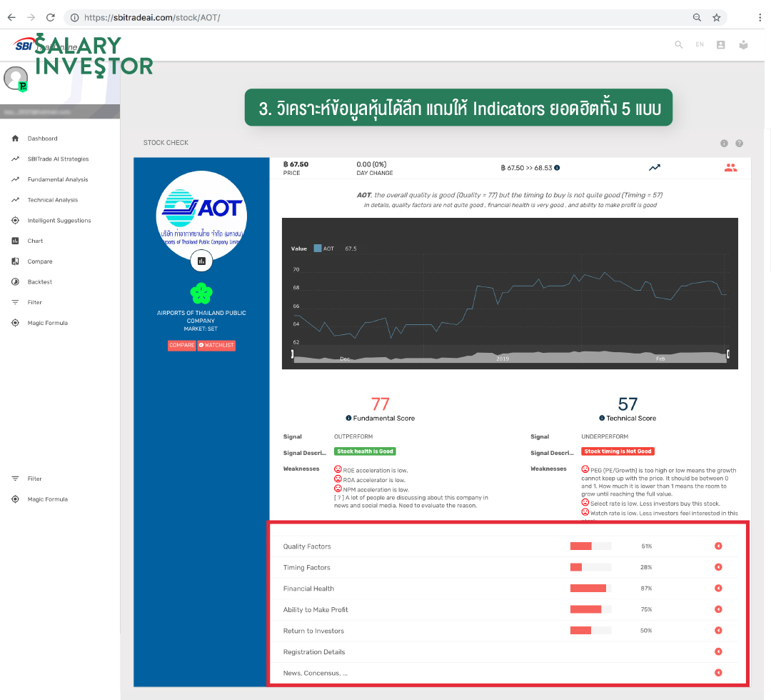The width and height of the screenshot is (771, 700).
Task: Click the red community people icon
Action: 730,168
